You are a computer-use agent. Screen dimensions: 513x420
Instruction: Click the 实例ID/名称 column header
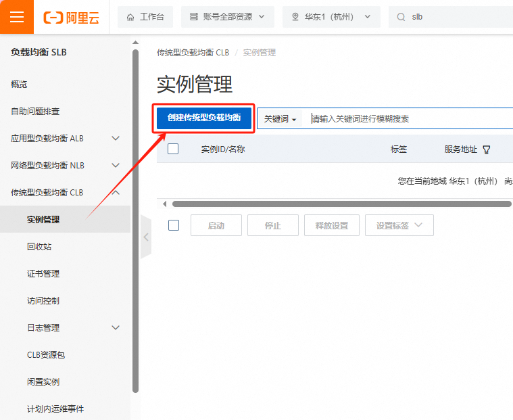223,149
